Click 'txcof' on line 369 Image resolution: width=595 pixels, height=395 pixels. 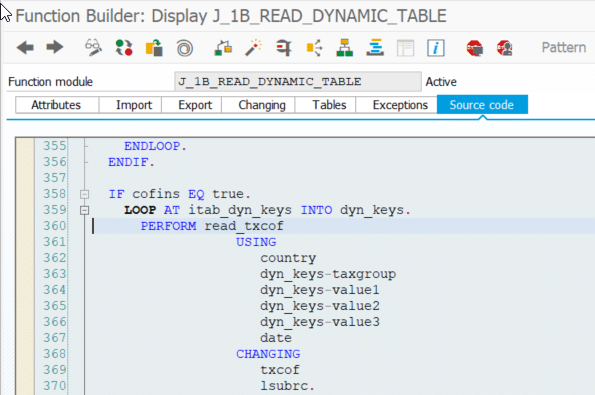280,370
